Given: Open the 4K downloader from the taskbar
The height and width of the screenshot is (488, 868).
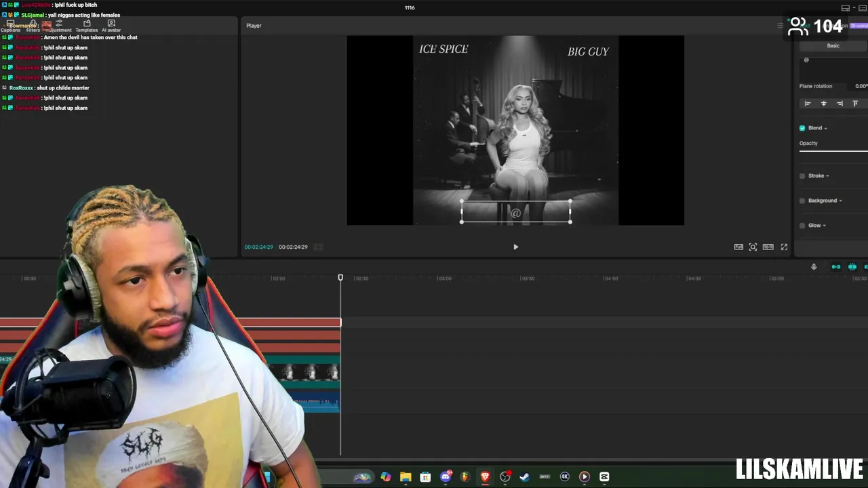Looking at the screenshot, I should coord(564,477).
